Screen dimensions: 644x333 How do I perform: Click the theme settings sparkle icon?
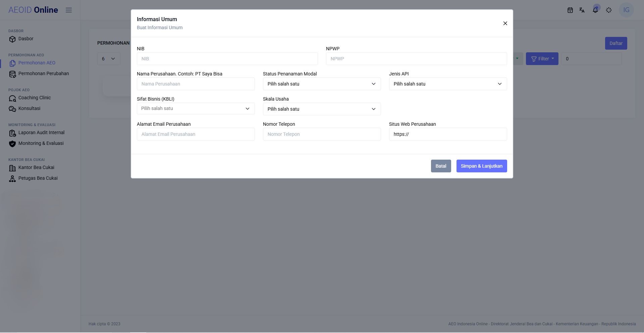(x=609, y=10)
